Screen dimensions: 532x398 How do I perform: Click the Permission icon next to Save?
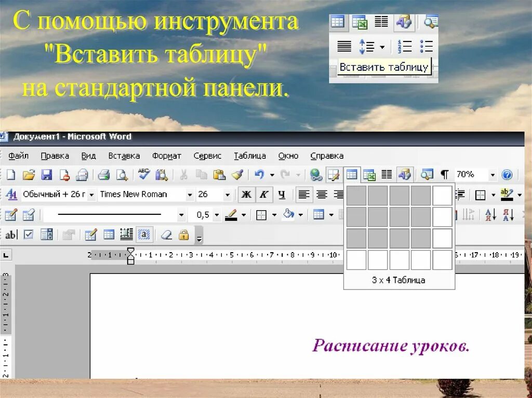64,175
